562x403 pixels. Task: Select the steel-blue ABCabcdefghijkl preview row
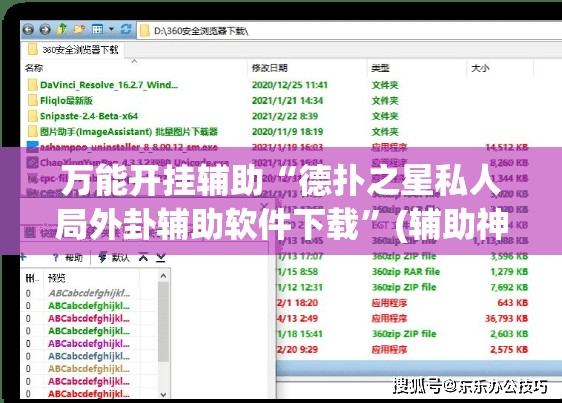89,356
